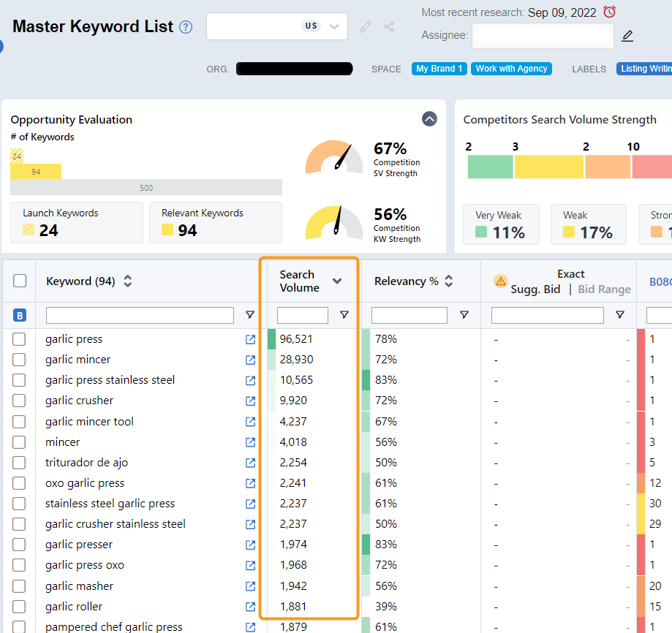The width and height of the screenshot is (672, 633).
Task: Select the garlic press stainless steel checkbox
Action: 19,380
